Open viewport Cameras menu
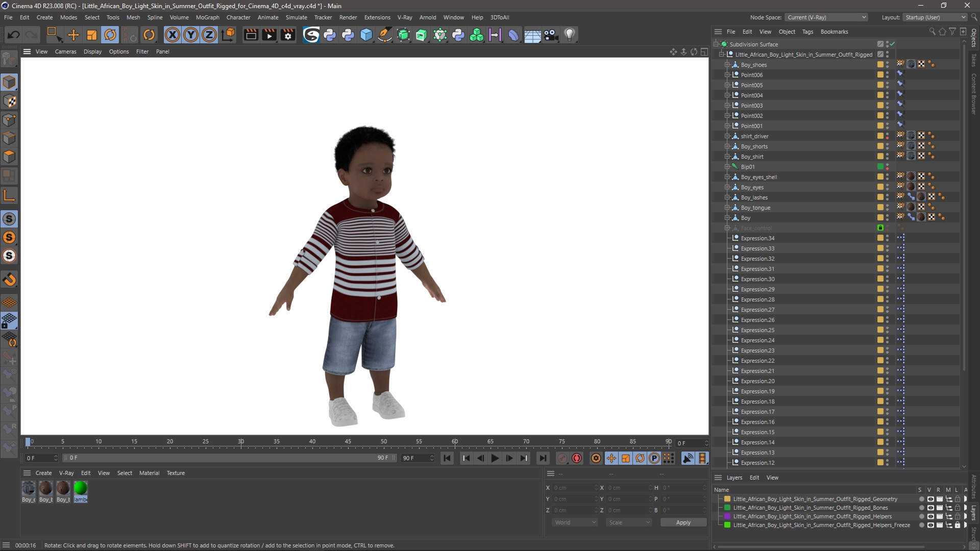980x551 pixels. click(65, 52)
